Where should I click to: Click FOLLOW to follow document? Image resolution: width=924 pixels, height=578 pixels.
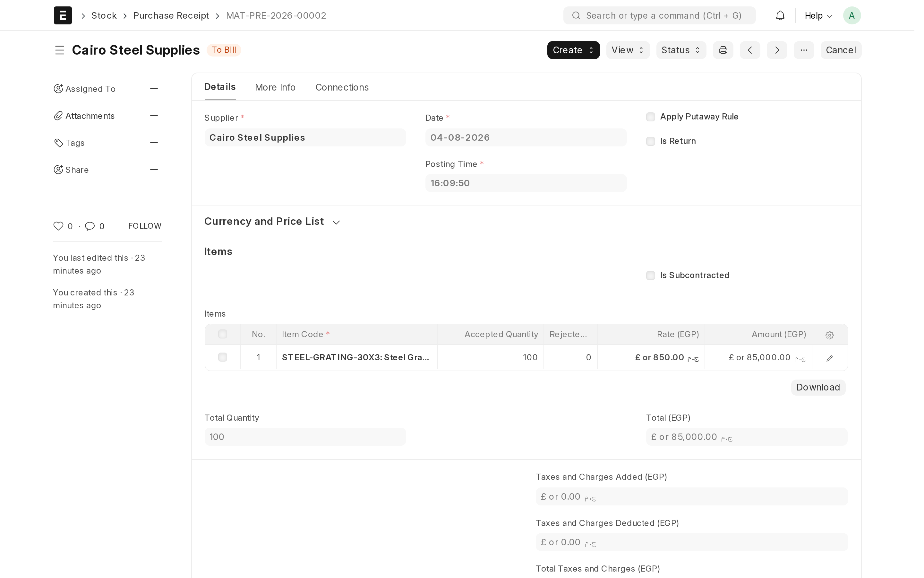pyautogui.click(x=145, y=226)
